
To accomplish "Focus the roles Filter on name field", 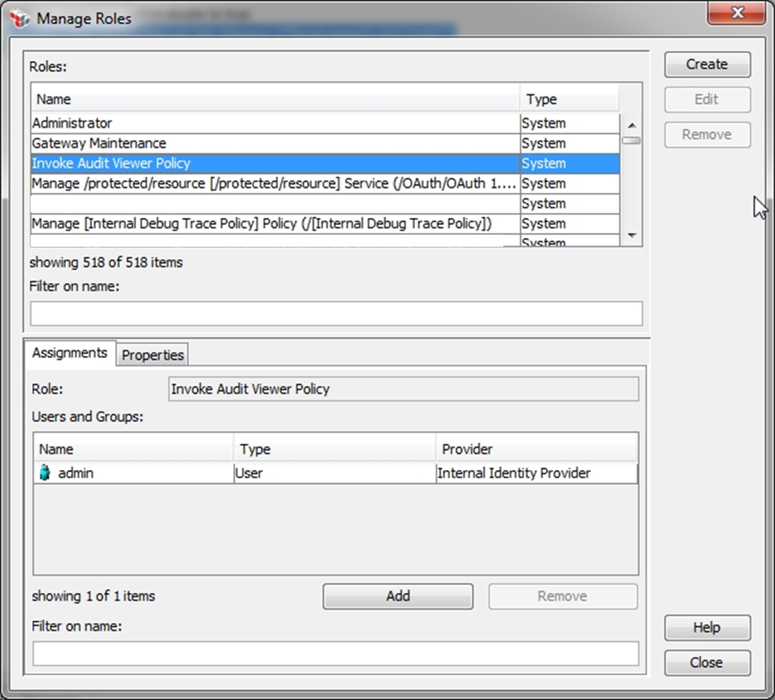I will click(336, 313).
